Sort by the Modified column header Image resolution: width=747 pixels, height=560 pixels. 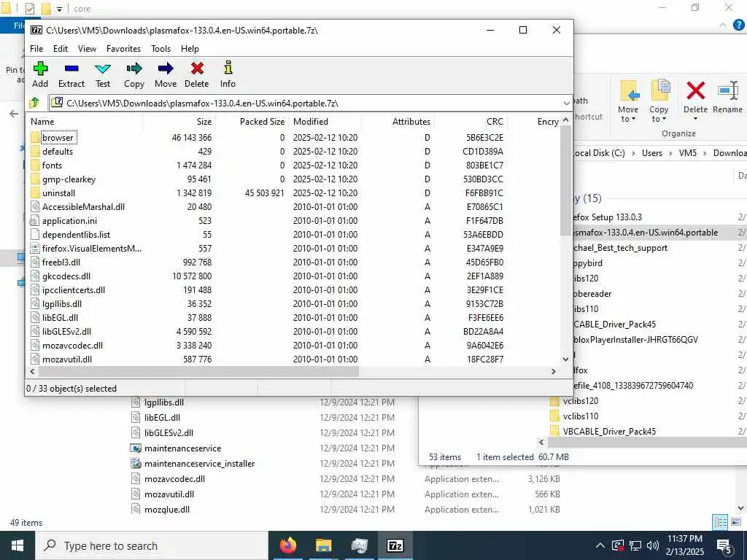click(x=325, y=122)
